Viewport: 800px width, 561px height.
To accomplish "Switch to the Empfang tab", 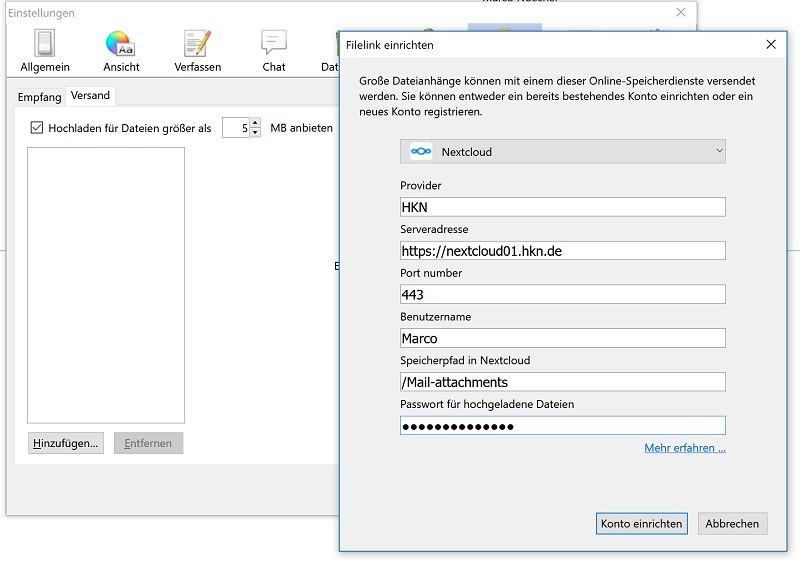I will point(39,97).
